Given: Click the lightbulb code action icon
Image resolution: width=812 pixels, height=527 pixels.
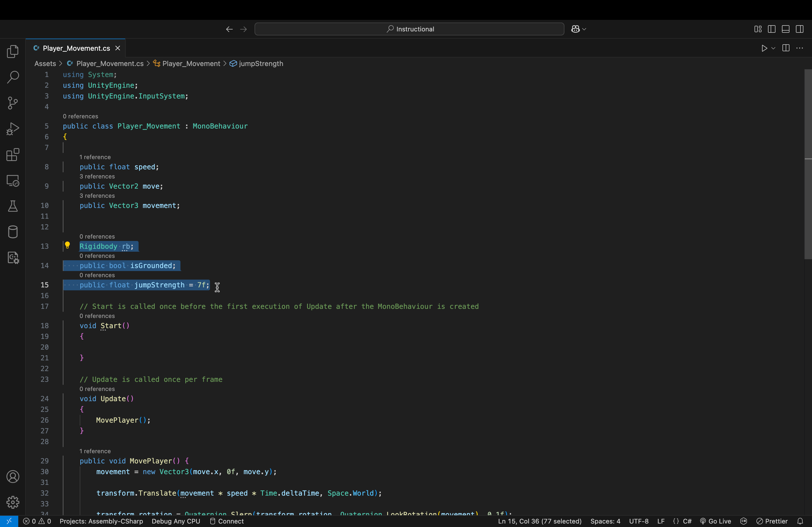Looking at the screenshot, I should pos(67,245).
